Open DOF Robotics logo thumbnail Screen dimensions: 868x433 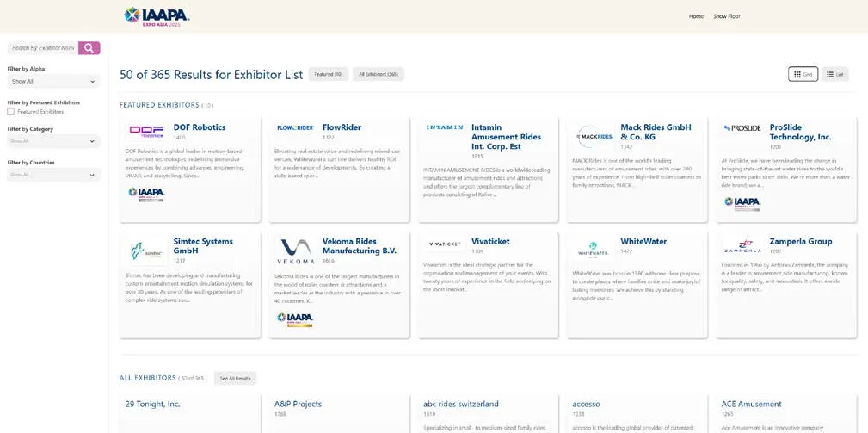147,131
